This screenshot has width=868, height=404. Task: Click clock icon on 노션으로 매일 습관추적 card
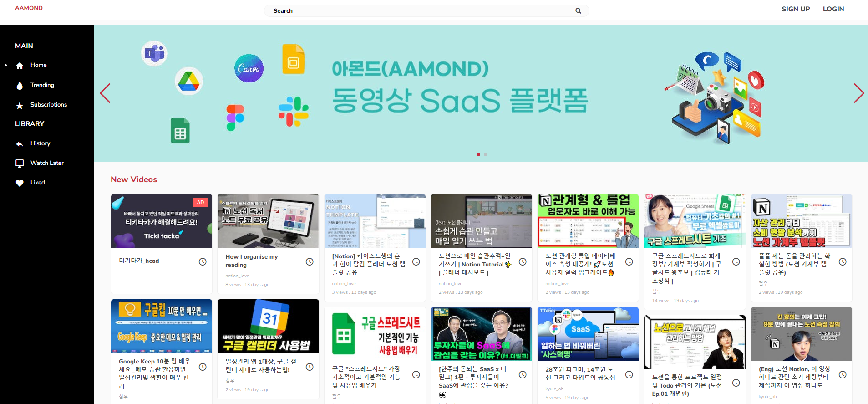tap(523, 261)
